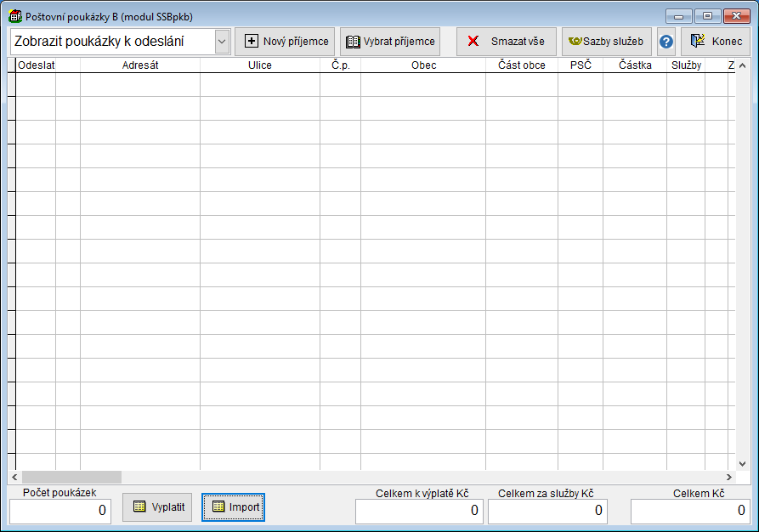Viewport: 759px width, 532px height.
Task: Click the Počet poukázek field
Action: 60,511
